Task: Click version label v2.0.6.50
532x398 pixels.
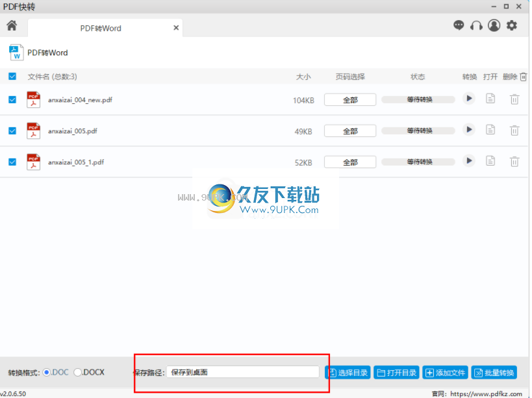Action: click(13, 394)
